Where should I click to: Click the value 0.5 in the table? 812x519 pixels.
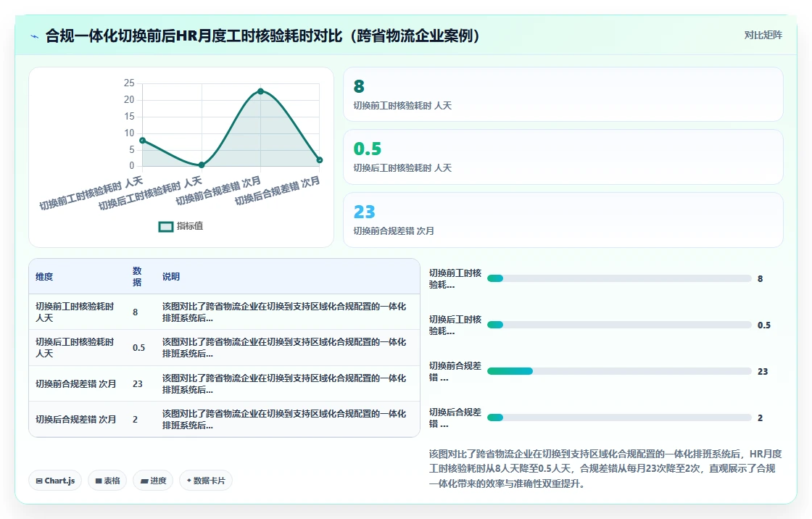[138, 347]
